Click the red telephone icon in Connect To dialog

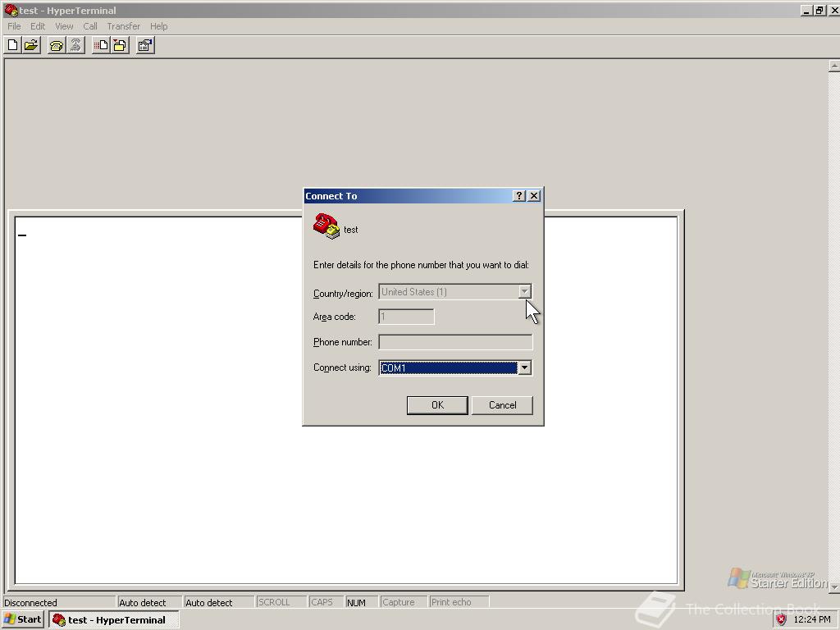326,226
